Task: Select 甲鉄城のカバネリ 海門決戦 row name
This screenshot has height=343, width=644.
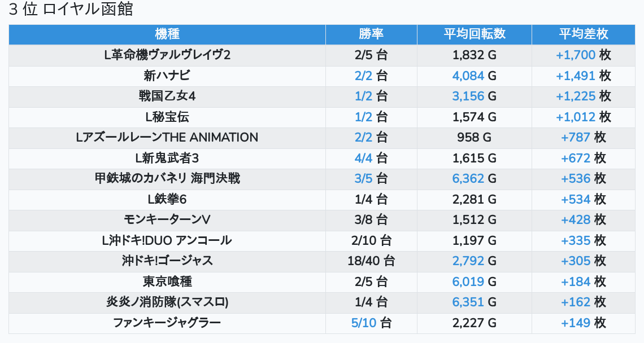Action: [167, 178]
